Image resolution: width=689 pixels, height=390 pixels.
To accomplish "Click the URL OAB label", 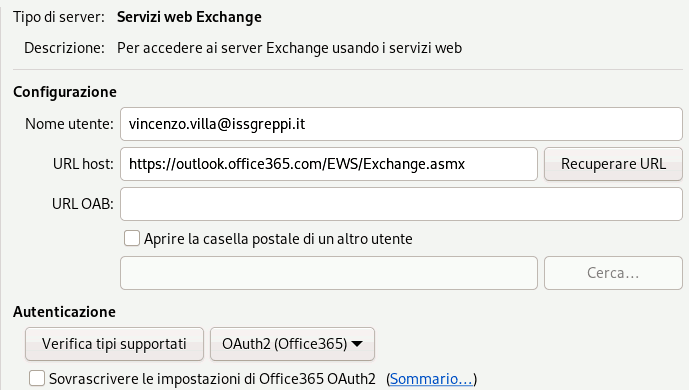I will click(83, 204).
